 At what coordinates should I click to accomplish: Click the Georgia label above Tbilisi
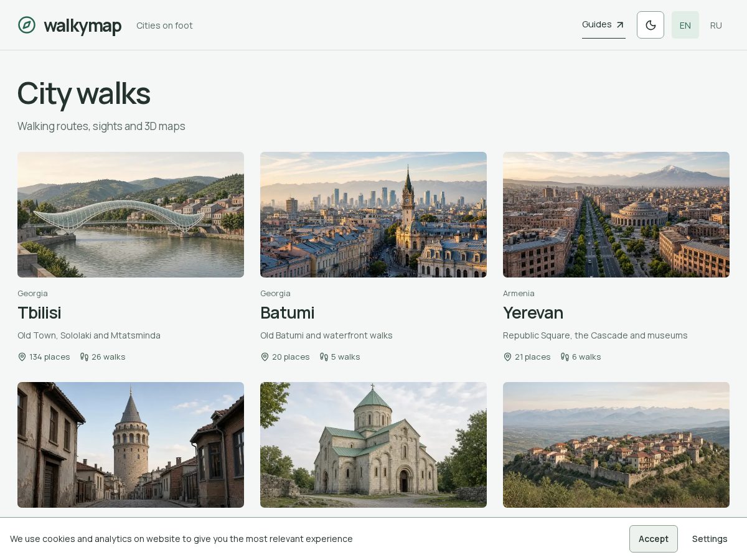click(32, 293)
